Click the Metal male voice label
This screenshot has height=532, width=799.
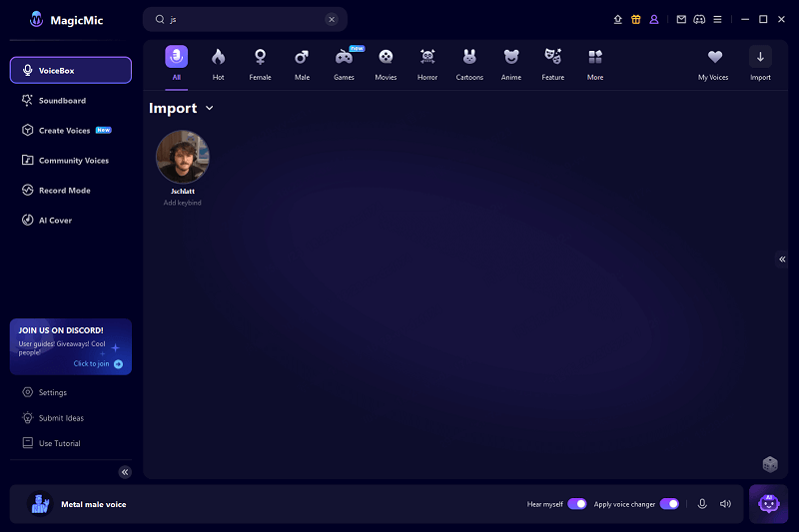pos(94,504)
